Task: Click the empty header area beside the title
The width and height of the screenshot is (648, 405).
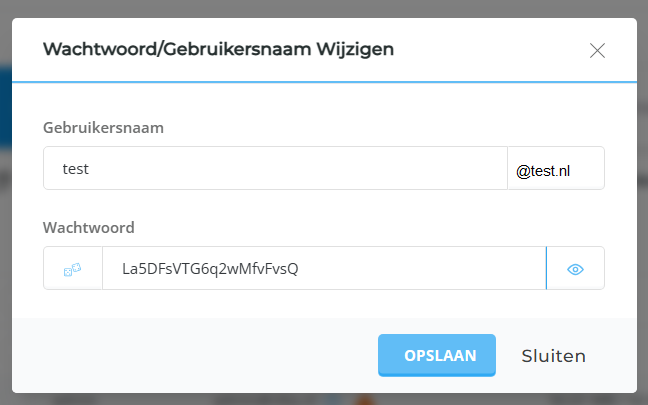Action: [x=490, y=50]
